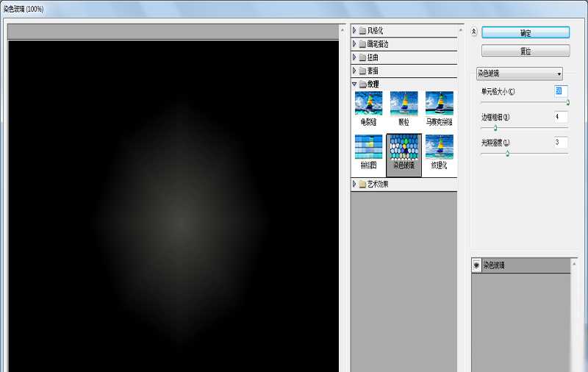Toggle visibility of 染色玻璃 effect layer
This screenshot has width=588, height=372.
[476, 265]
